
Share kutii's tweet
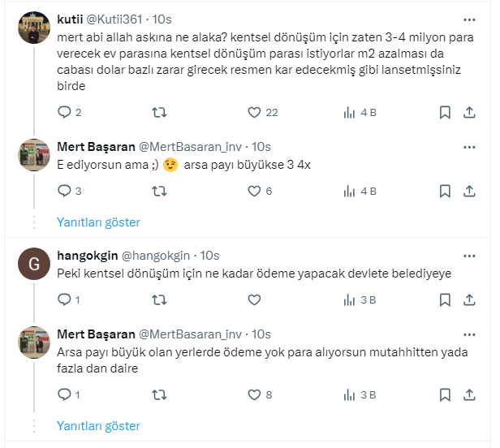pos(469,113)
